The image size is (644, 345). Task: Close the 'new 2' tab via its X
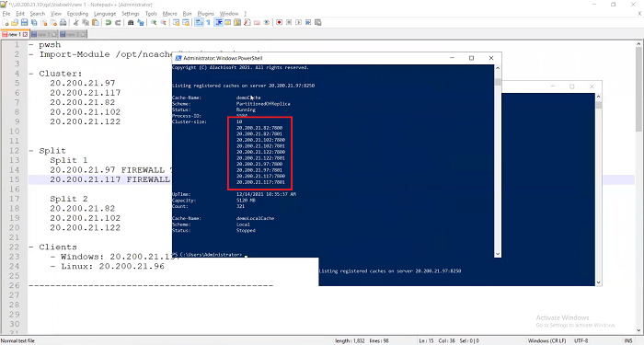(x=83, y=35)
